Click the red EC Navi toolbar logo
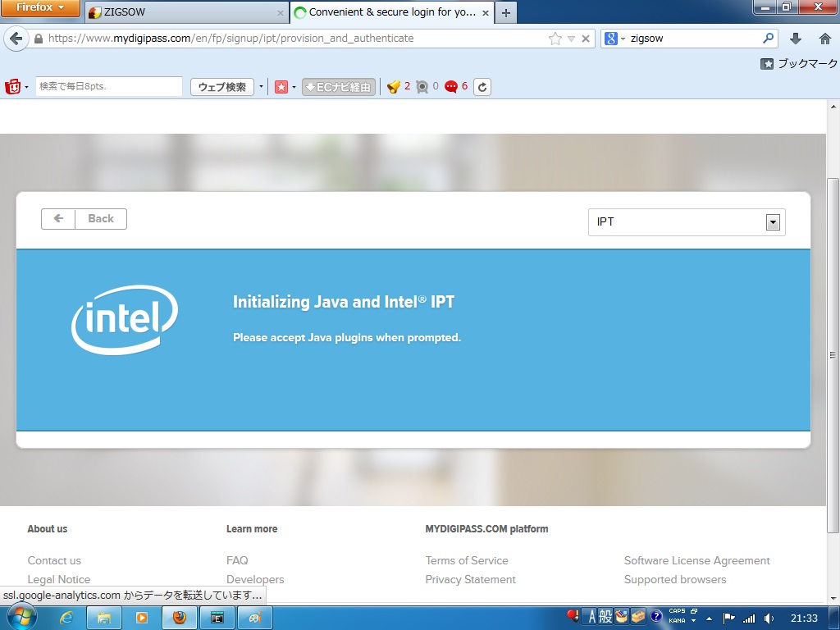 (x=12, y=86)
